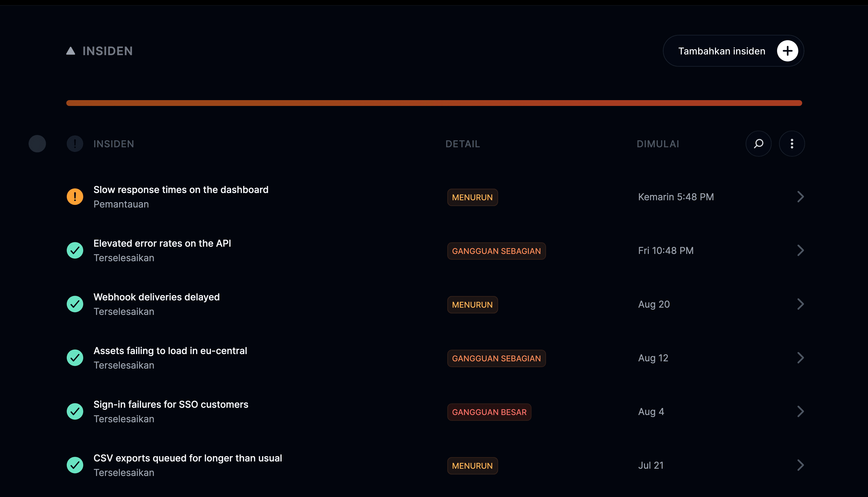The height and width of the screenshot is (497, 868).
Task: Toggle the round select-all circle in table header
Action: (x=37, y=144)
